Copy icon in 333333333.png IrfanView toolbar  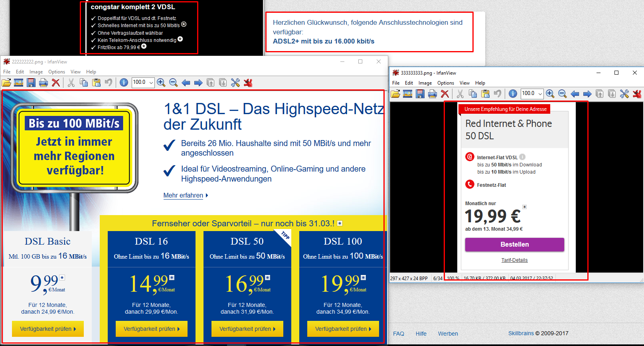tap(473, 94)
